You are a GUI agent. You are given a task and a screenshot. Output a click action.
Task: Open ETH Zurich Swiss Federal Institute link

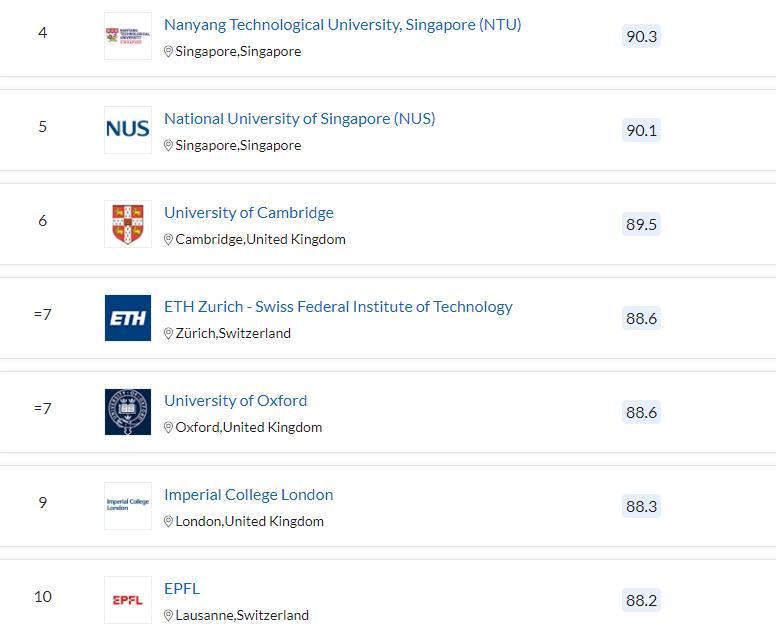338,307
